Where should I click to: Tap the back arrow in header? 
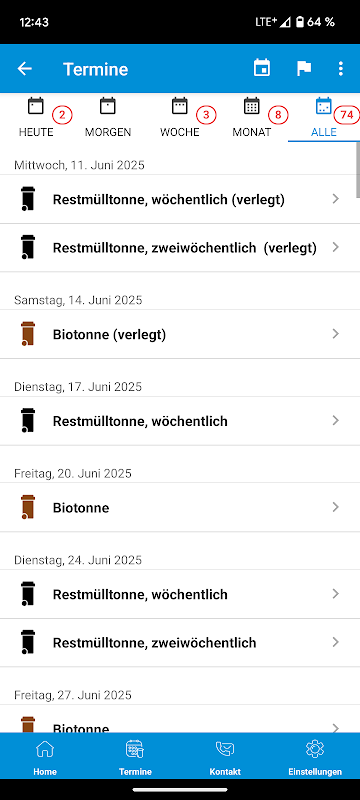(24, 69)
